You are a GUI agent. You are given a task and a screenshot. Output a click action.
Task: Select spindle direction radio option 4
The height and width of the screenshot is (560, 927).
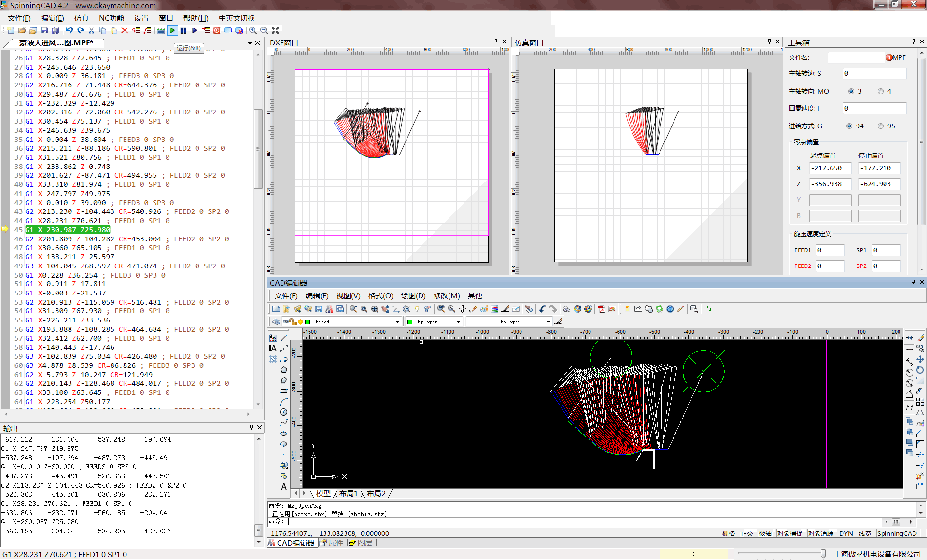tap(881, 91)
